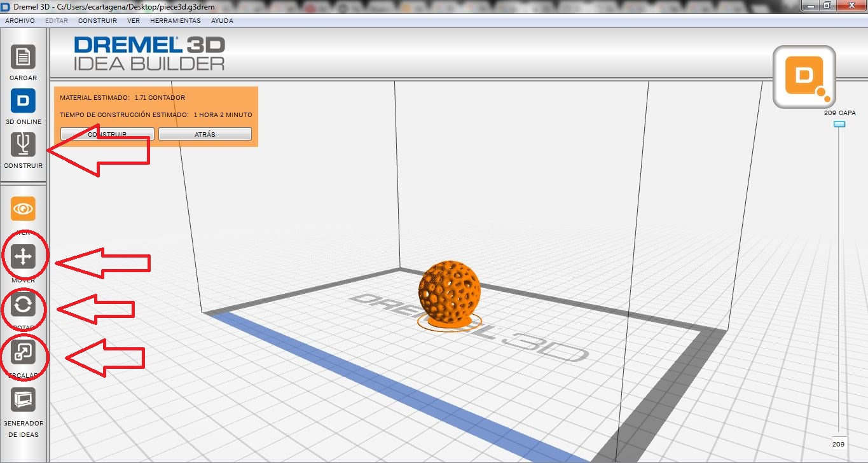Click the Dremel orange D logo button
868x463 pixels.
click(x=804, y=77)
